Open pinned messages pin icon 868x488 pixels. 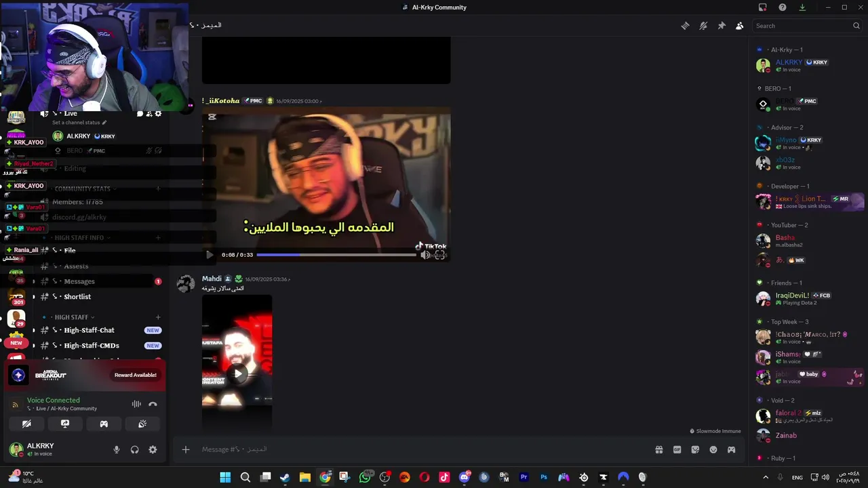(722, 26)
